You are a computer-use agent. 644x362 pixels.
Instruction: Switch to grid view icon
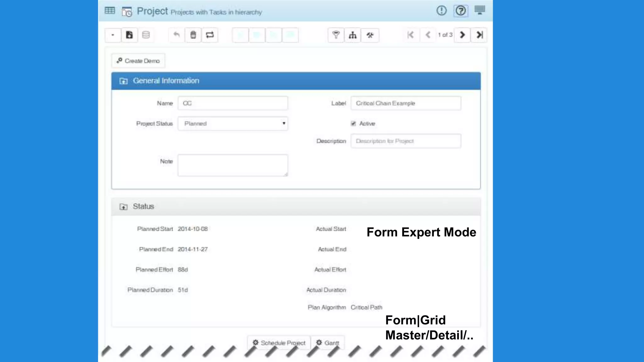coord(110,11)
